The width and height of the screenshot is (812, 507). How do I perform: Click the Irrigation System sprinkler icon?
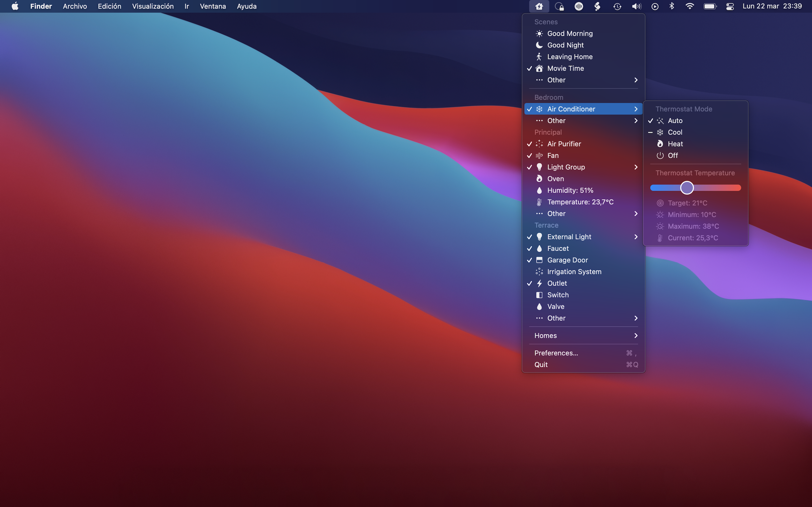click(539, 272)
